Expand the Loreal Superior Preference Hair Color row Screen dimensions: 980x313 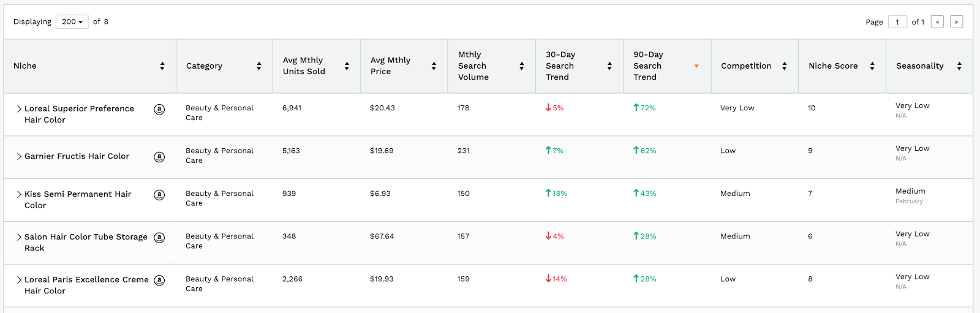point(19,109)
